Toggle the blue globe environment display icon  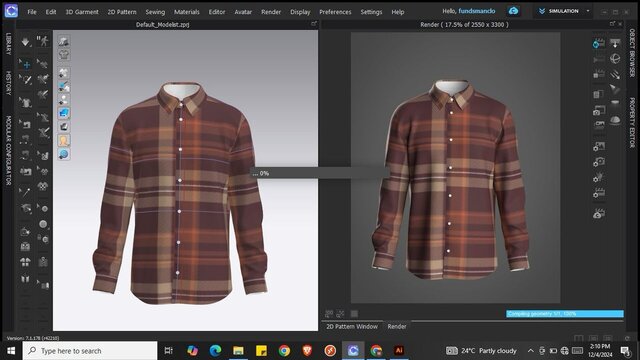point(64,154)
